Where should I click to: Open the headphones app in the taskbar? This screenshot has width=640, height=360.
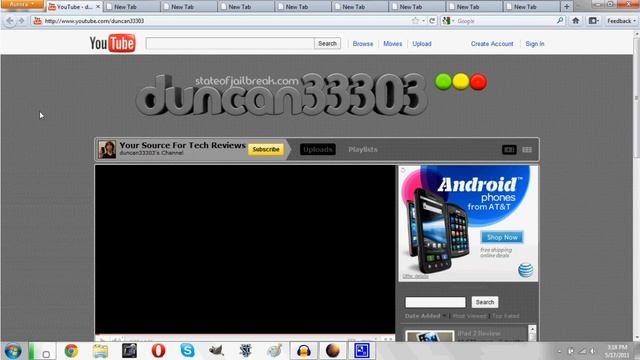tap(304, 351)
